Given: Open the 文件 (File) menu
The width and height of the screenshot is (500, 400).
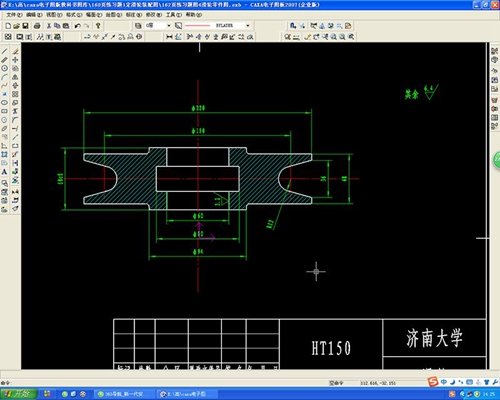Looking at the screenshot, I should coord(14,15).
